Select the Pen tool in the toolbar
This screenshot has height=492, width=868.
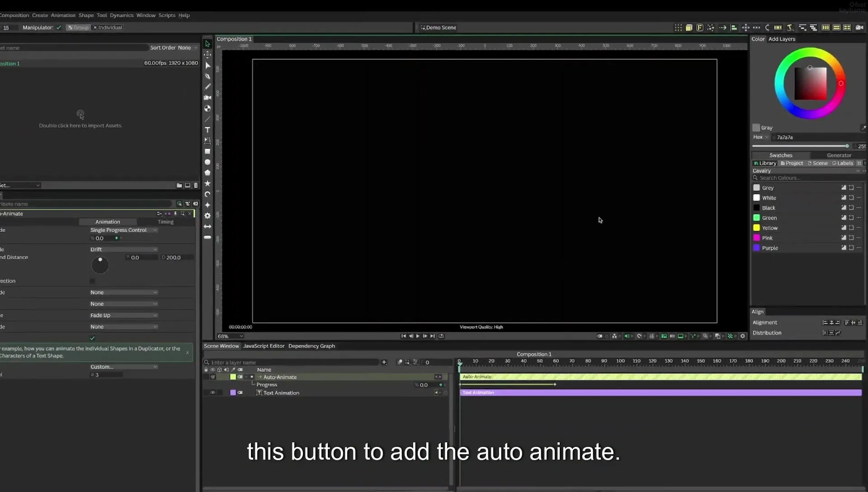point(208,76)
